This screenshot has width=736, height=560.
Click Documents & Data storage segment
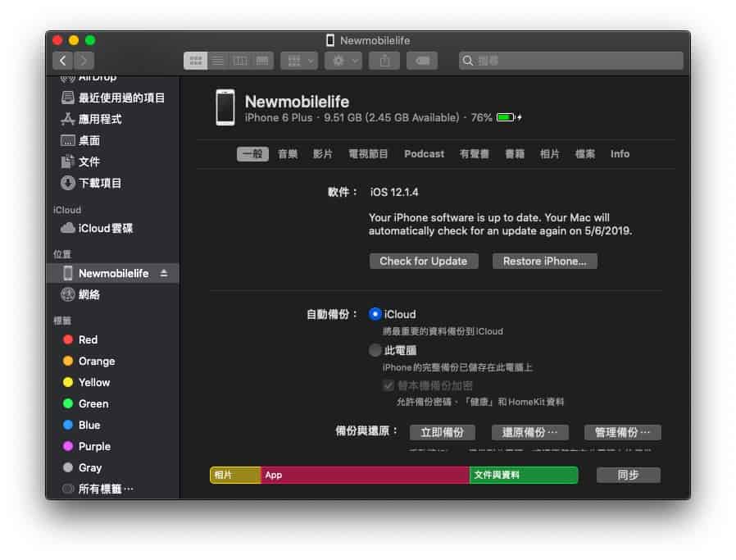[x=524, y=475]
